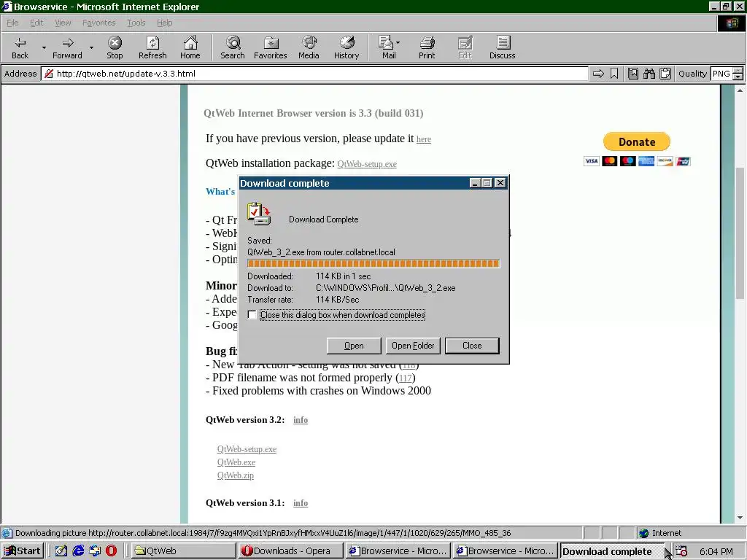Screen dimensions: 747x560
Task: Click the Quality PNG stepper arrows
Action: 738,74
